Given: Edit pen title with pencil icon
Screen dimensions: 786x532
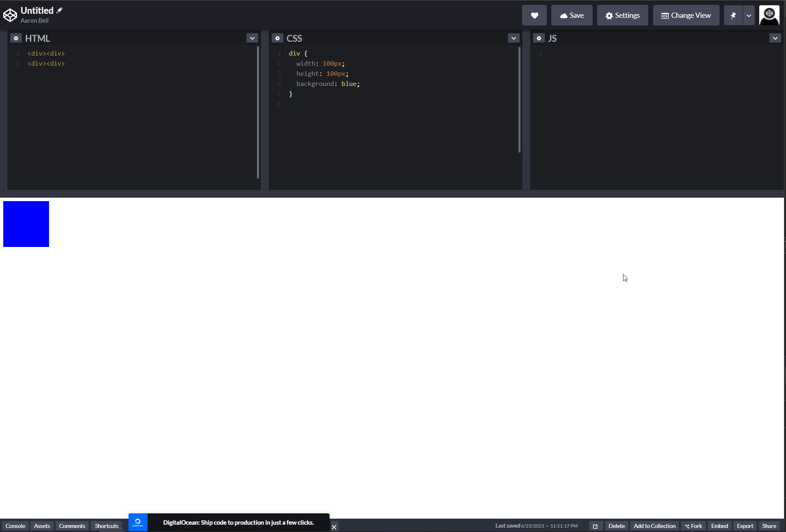Looking at the screenshot, I should click(x=60, y=11).
